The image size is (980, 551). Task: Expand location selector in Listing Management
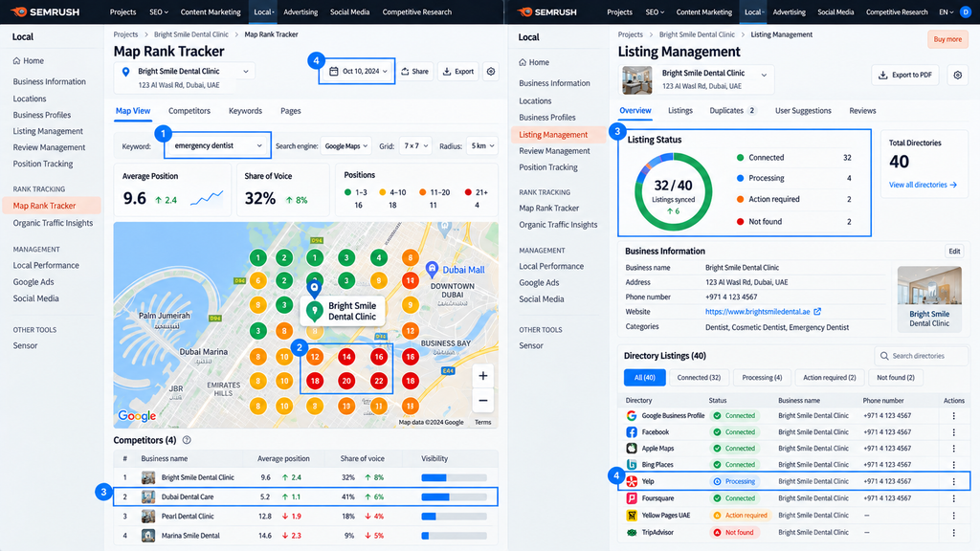point(764,75)
